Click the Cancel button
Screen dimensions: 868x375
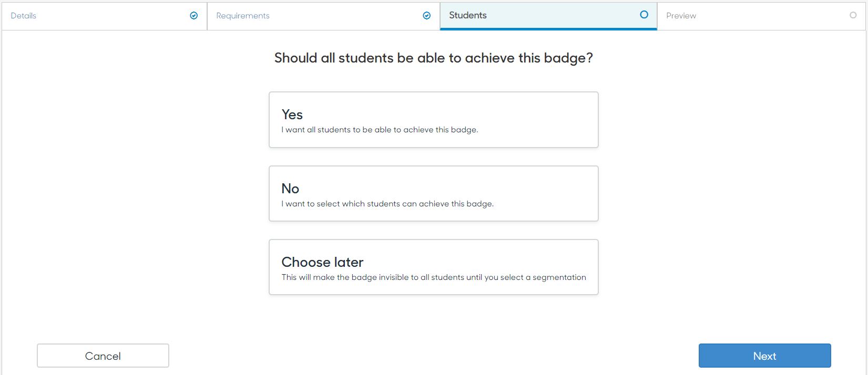coord(103,356)
